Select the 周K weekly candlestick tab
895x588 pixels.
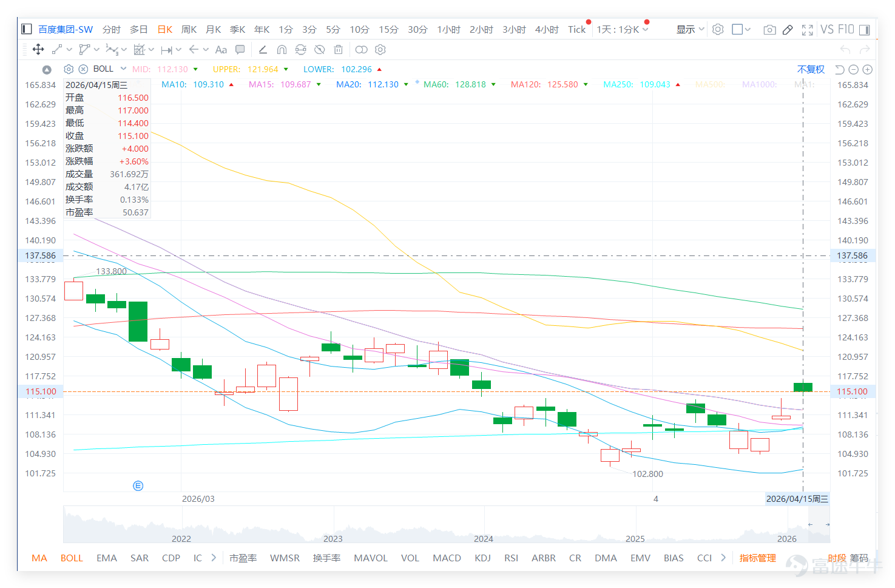[189, 29]
